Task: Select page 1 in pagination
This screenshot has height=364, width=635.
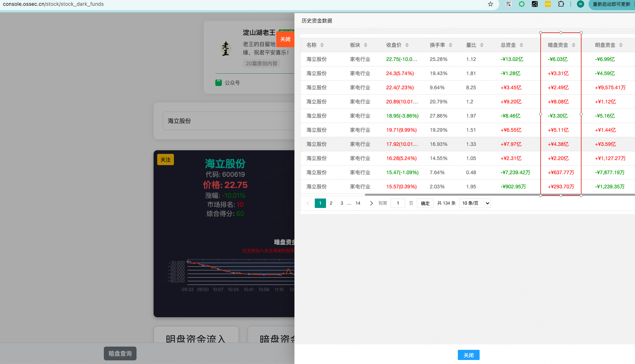Action: tap(320, 203)
